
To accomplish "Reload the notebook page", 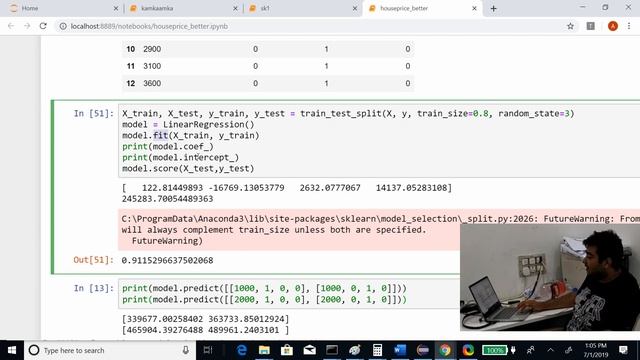I will coord(43,26).
